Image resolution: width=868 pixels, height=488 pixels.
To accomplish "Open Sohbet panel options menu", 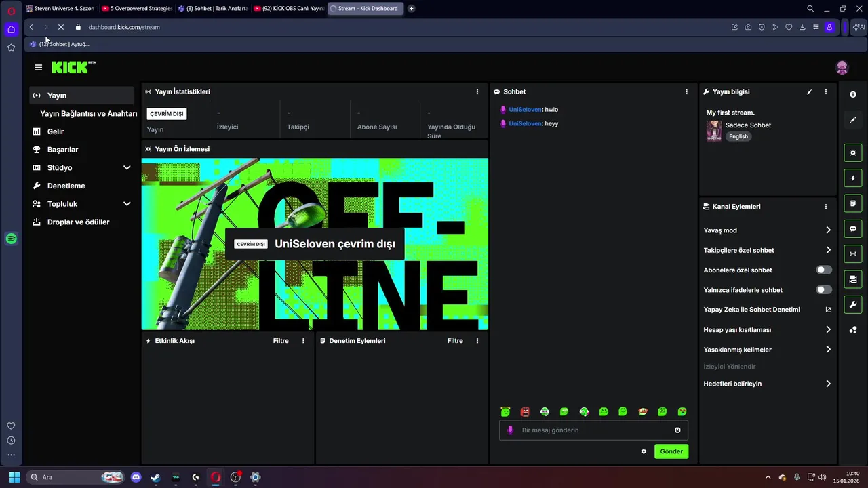I will coord(686,91).
